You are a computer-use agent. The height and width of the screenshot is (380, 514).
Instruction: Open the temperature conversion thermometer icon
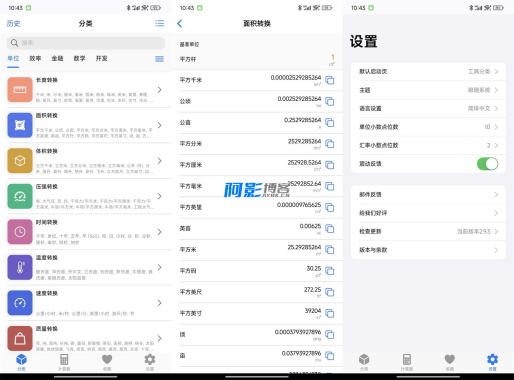point(20,267)
